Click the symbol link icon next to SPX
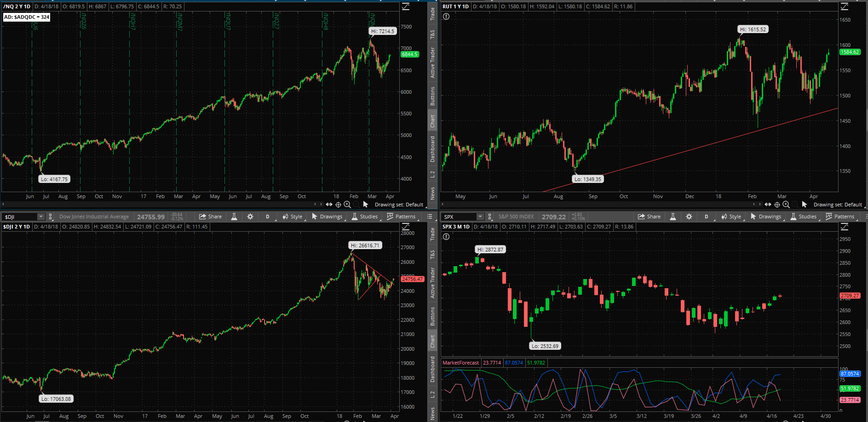This screenshot has height=422, width=868. coord(490,217)
